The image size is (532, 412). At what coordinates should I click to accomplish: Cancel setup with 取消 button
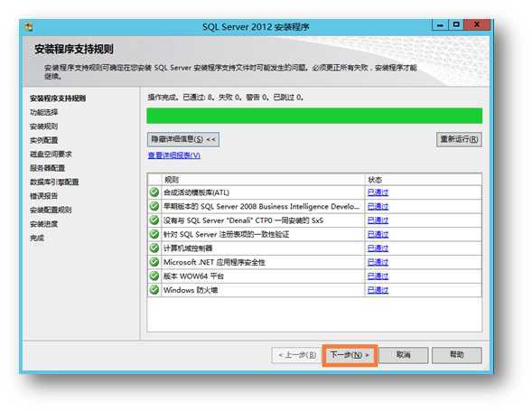pos(404,355)
